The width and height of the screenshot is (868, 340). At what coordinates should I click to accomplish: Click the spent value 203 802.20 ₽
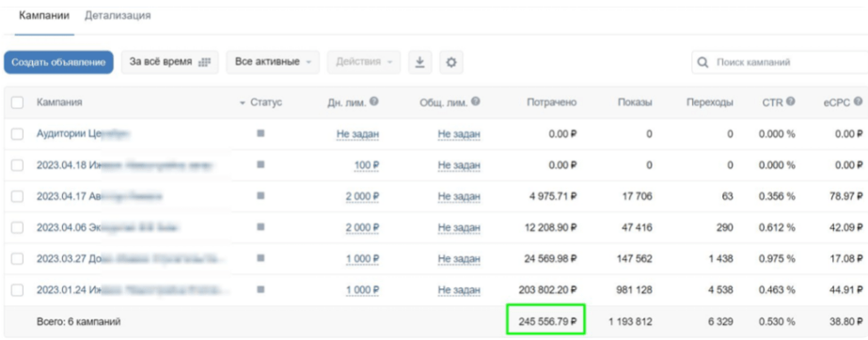coord(548,289)
